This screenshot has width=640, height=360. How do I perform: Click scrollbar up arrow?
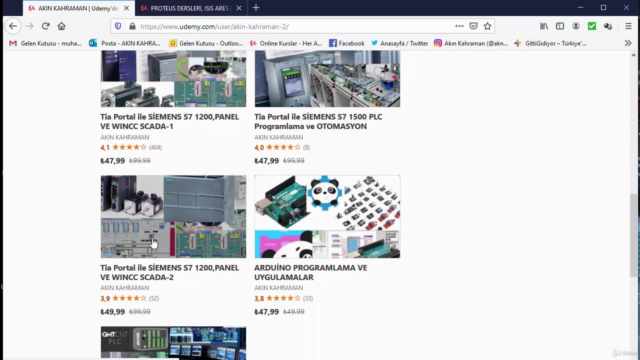[x=633, y=55]
